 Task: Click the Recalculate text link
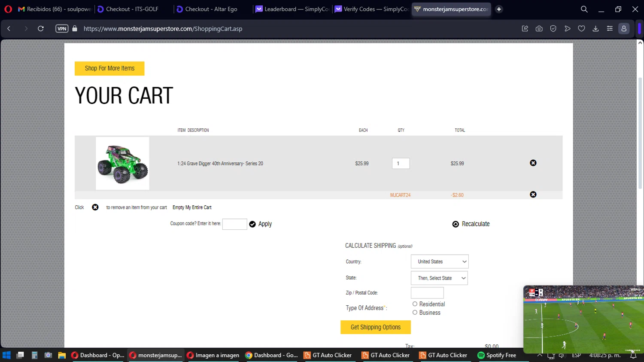point(476,224)
